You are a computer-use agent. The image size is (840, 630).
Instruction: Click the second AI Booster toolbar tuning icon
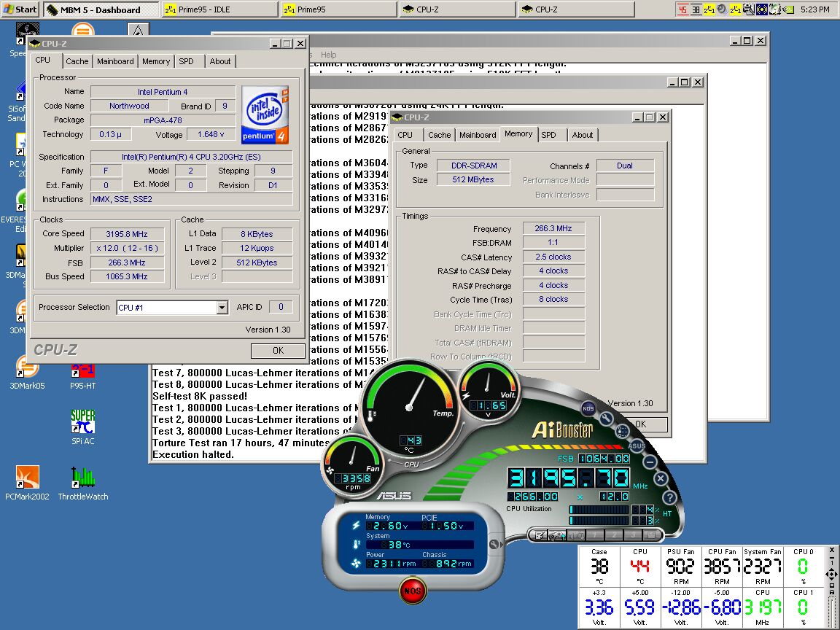557,534
